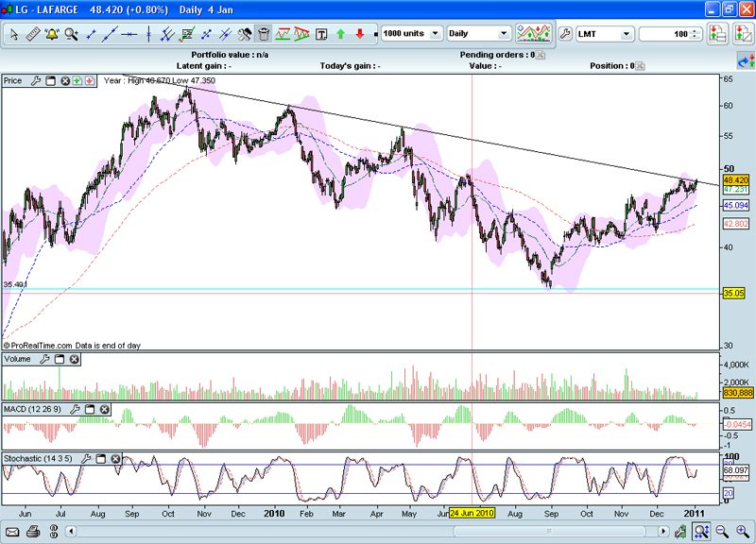Click scrollbar right arrow
Viewport: 756px width, 544px height.
(663, 532)
